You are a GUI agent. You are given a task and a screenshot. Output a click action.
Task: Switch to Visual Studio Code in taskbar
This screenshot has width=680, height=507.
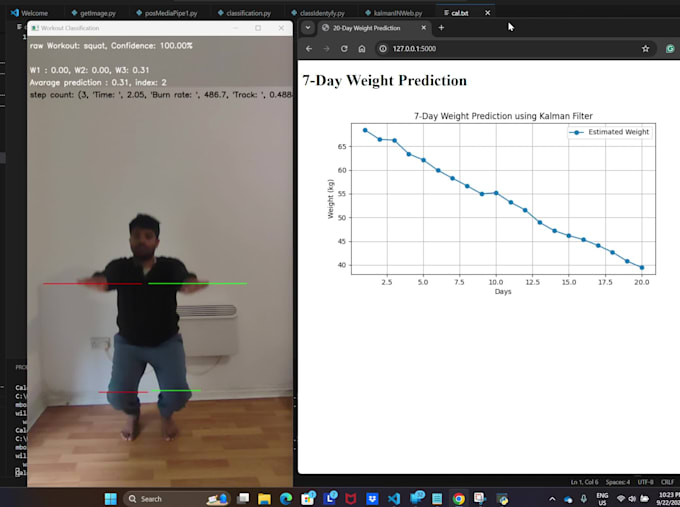click(x=394, y=499)
